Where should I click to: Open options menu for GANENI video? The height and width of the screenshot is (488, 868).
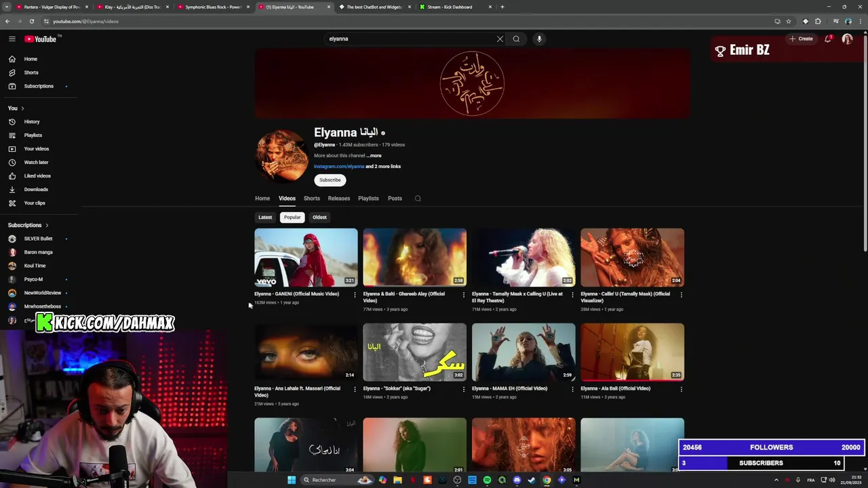click(x=355, y=294)
